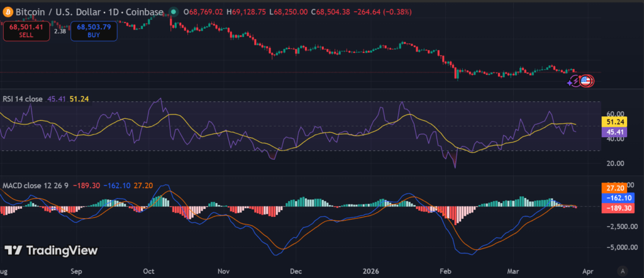Click the purple lightning bolt event icon
Image resolution: width=644 pixels, height=278 pixels.
point(575,81)
